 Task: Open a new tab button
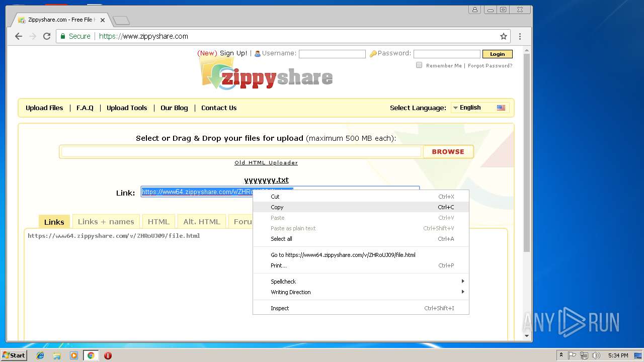point(121,20)
